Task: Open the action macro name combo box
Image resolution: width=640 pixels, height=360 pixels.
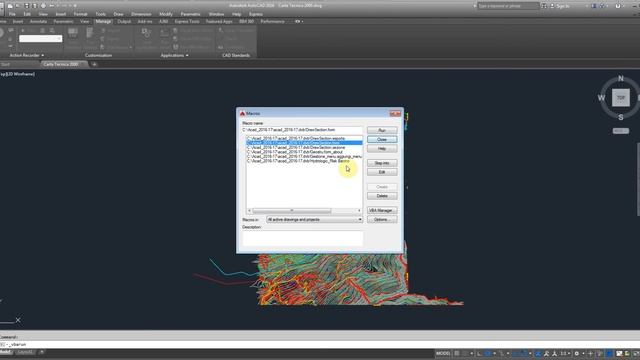Action: pos(40,39)
